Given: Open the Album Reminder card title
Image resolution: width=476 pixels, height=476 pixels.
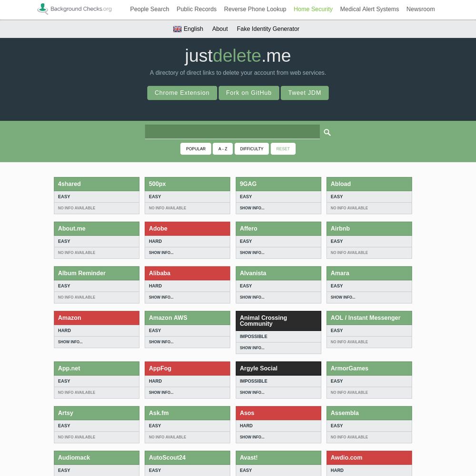Looking at the screenshot, I should [97, 273].
